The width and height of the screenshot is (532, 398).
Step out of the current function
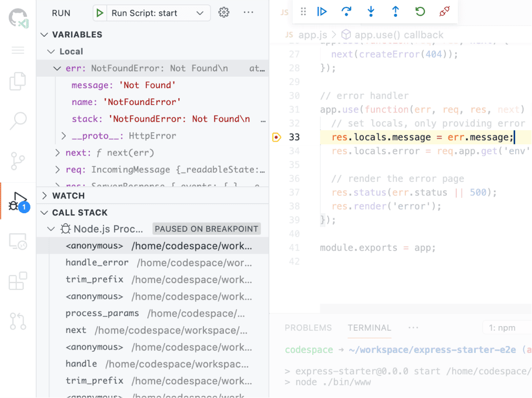point(395,12)
